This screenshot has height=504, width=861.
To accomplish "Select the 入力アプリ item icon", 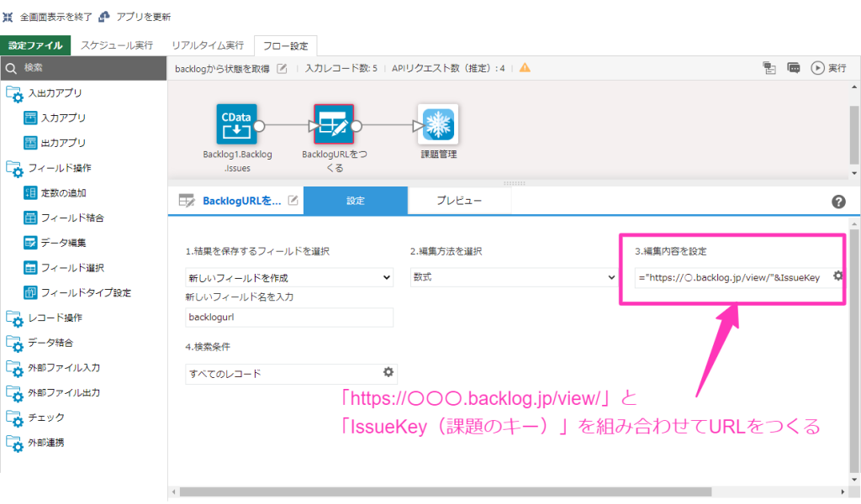I will coord(30,118).
